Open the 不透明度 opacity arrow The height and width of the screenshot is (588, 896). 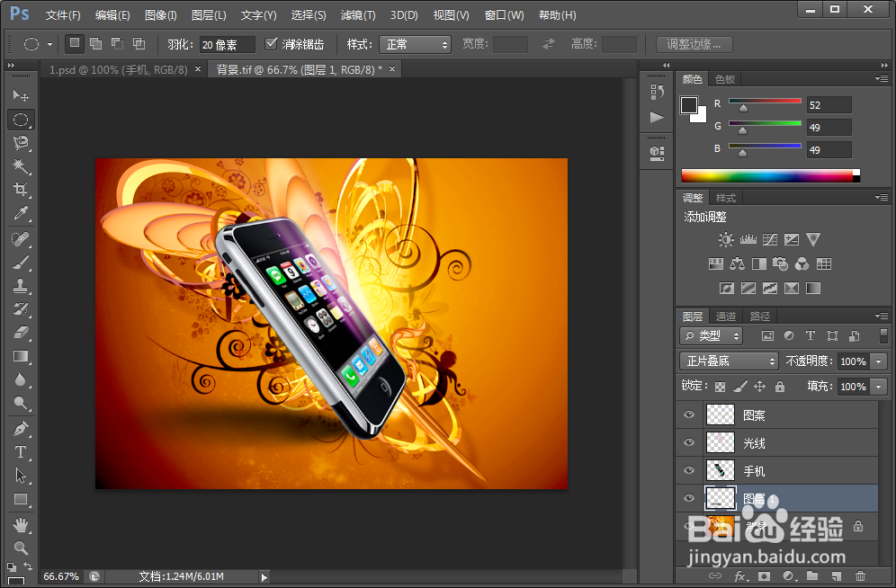pos(878,361)
